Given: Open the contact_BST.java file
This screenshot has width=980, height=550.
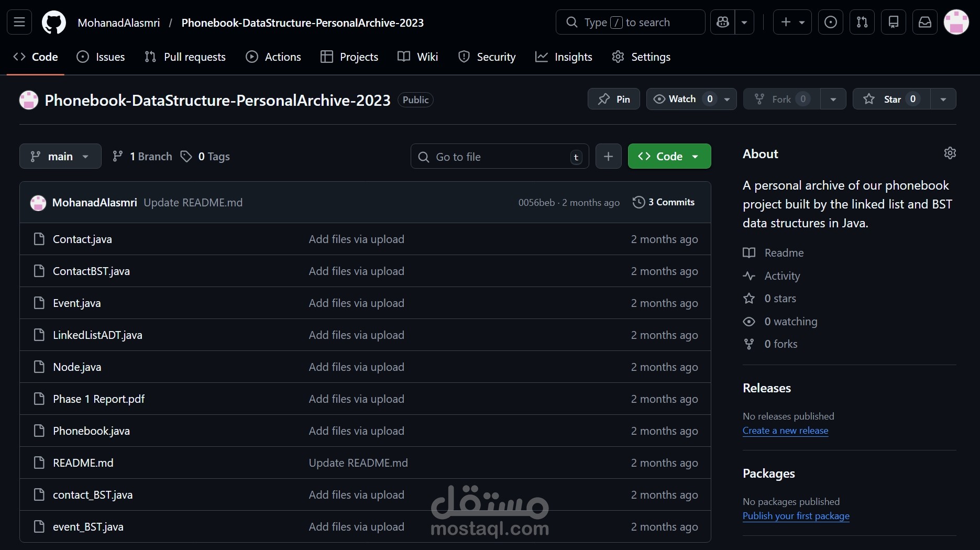Looking at the screenshot, I should click(93, 494).
